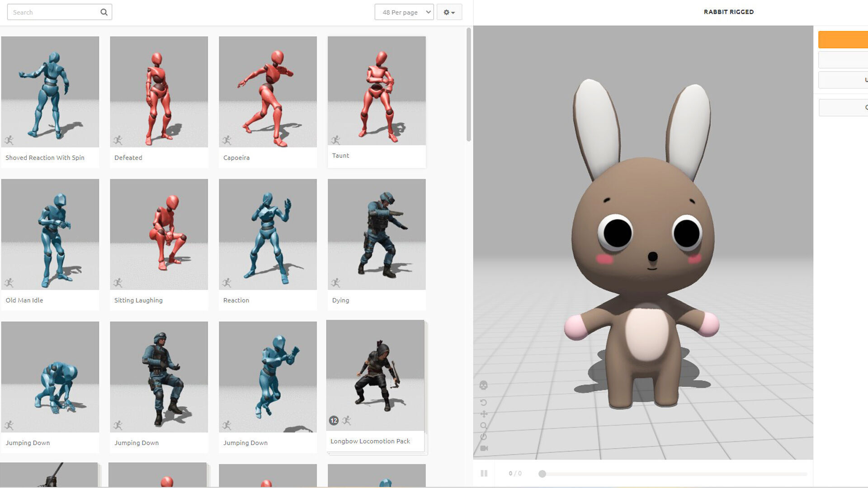Click the reset camera power-style icon
The height and width of the screenshot is (488, 868).
tap(483, 436)
